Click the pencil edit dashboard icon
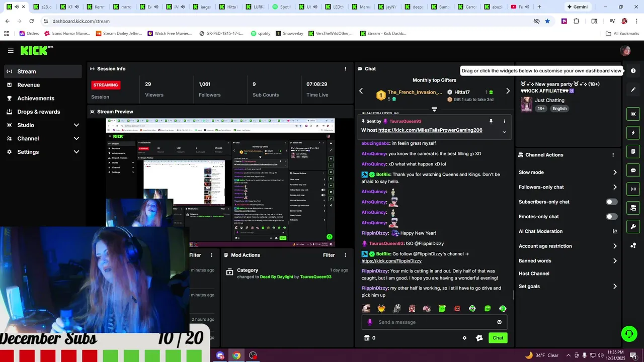The image size is (644, 362). tap(633, 89)
